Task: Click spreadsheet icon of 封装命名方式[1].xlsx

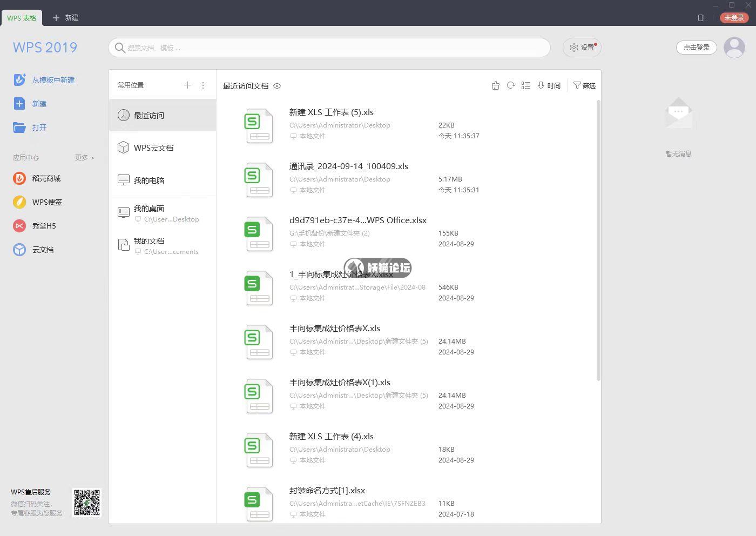Action: point(259,504)
